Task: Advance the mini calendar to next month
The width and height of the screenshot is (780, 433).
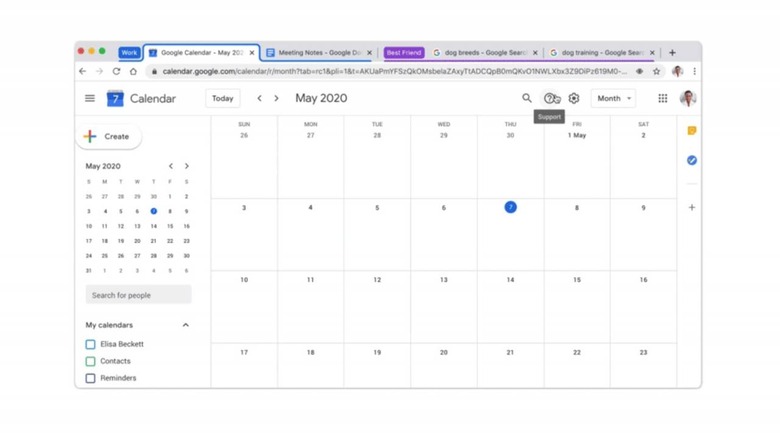Action: [187, 166]
